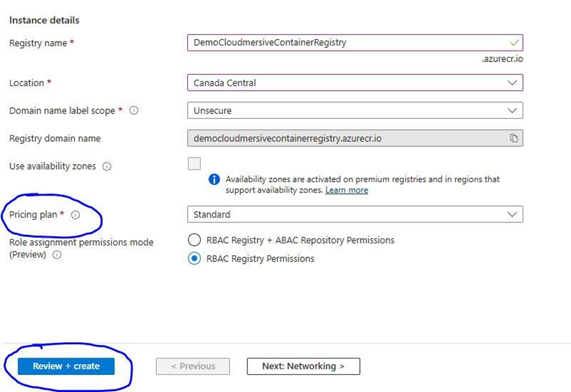This screenshot has width=571, height=392.
Task: Open the Location dropdown showing Canada Central
Action: coord(355,83)
